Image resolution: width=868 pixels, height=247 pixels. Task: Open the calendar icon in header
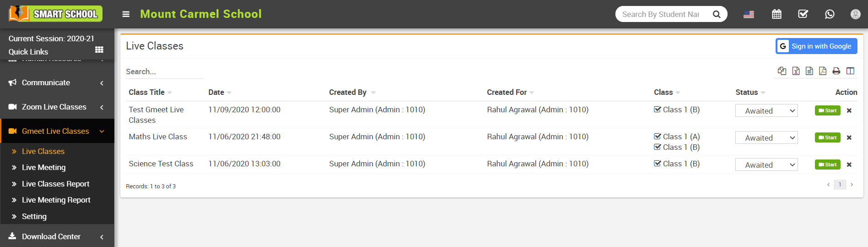tap(776, 14)
